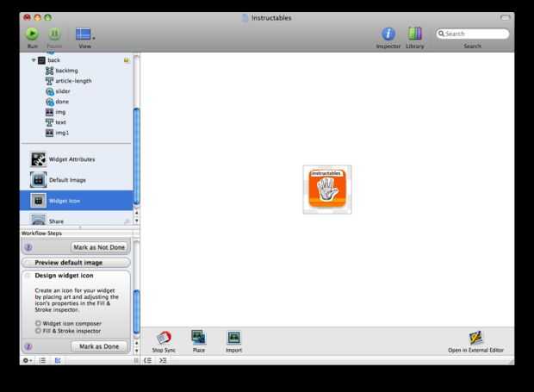The width and height of the screenshot is (534, 392).
Task: Switch to list view icon in bottom bar
Action: click(x=42, y=360)
